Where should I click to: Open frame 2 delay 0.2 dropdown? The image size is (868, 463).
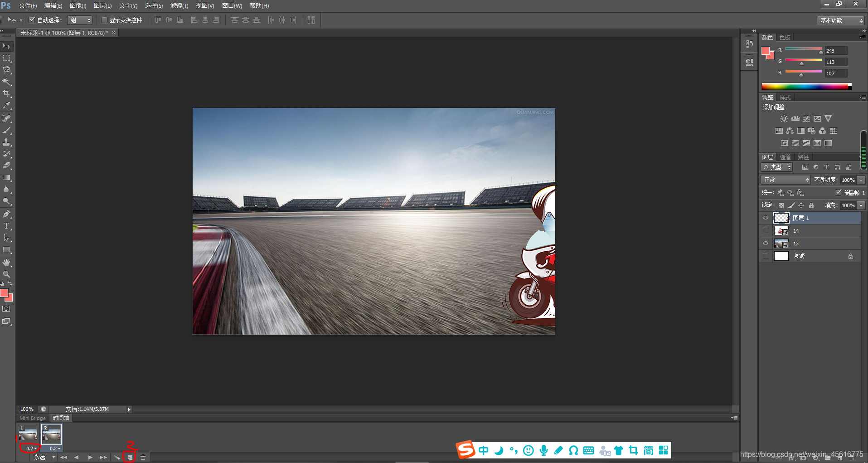pos(55,448)
